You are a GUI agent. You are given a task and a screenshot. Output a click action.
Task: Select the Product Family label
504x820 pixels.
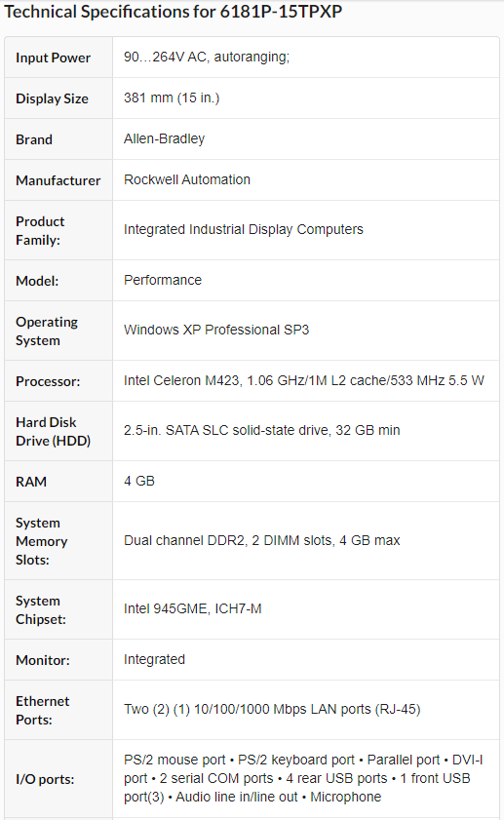point(40,231)
